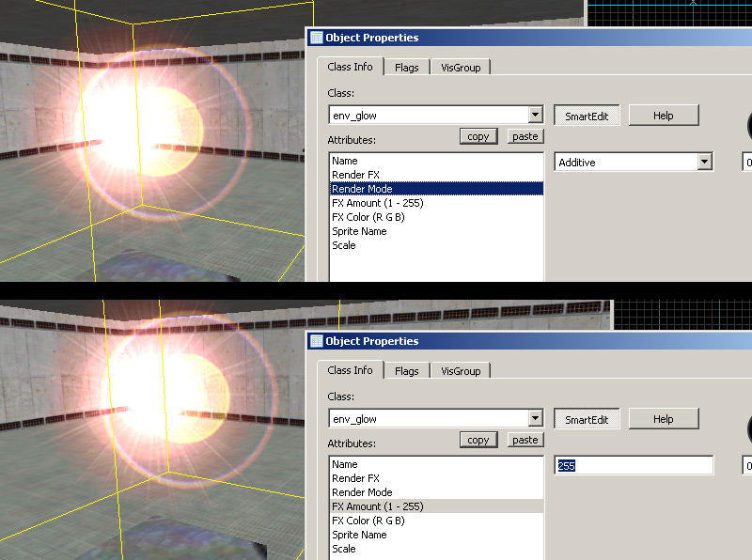Switch to Flags tab in 255 dialog

click(x=407, y=371)
